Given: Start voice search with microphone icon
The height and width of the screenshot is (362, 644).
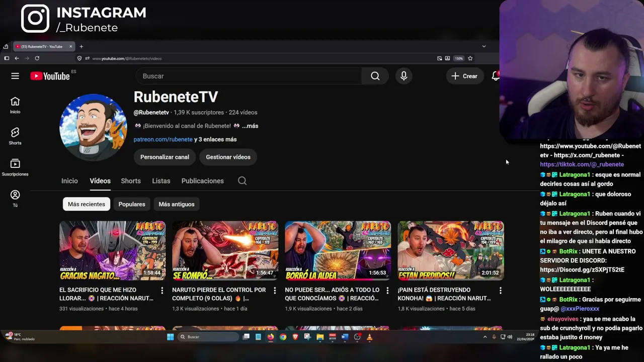Looking at the screenshot, I should pyautogui.click(x=404, y=76).
